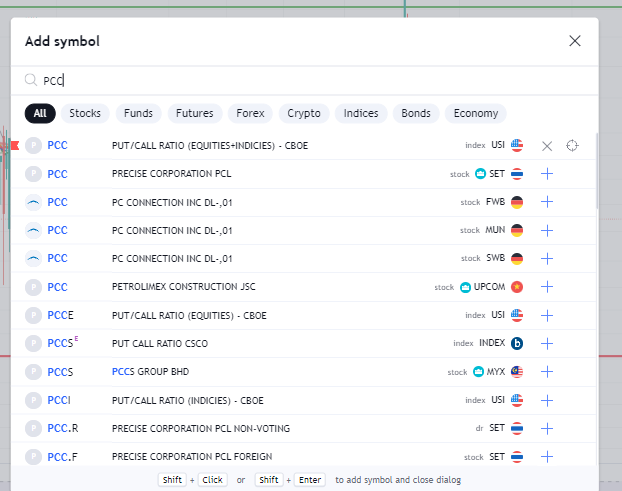Select PCCS GROUP BHD description text

(x=150, y=372)
